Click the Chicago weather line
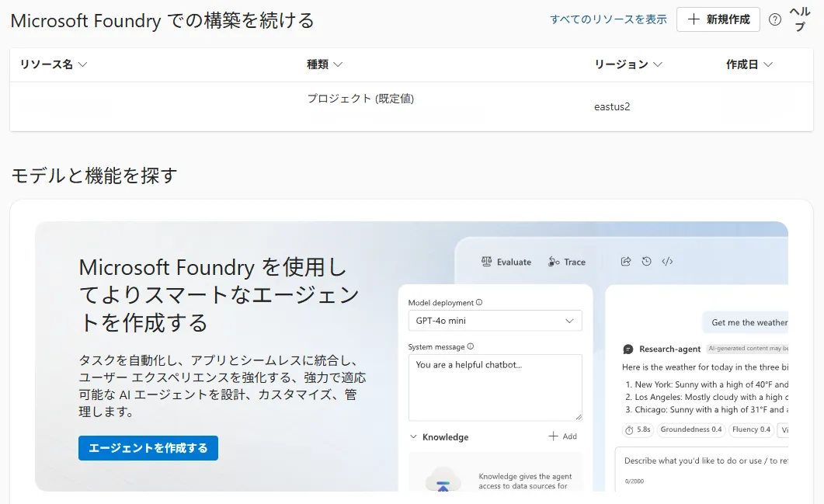This screenshot has width=824, height=504. click(x=706, y=409)
